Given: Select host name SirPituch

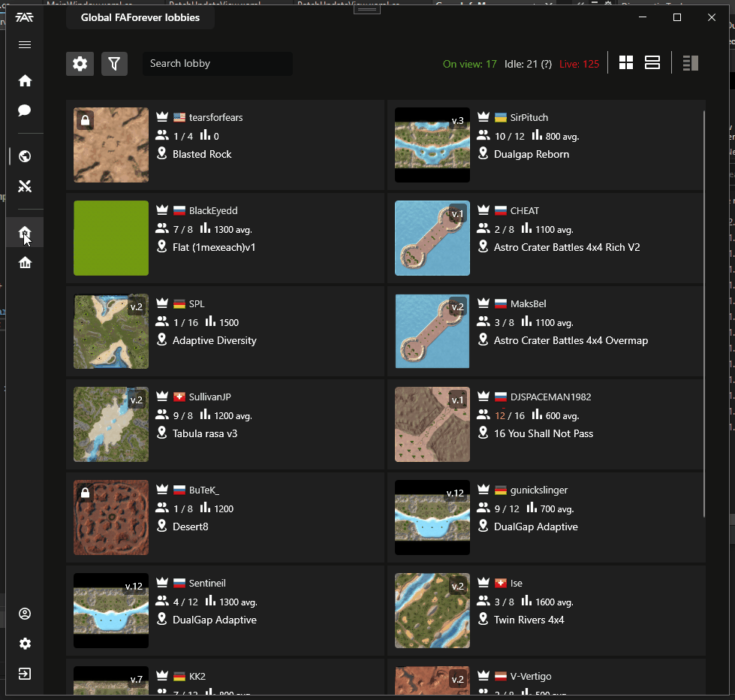Looking at the screenshot, I should click(529, 117).
